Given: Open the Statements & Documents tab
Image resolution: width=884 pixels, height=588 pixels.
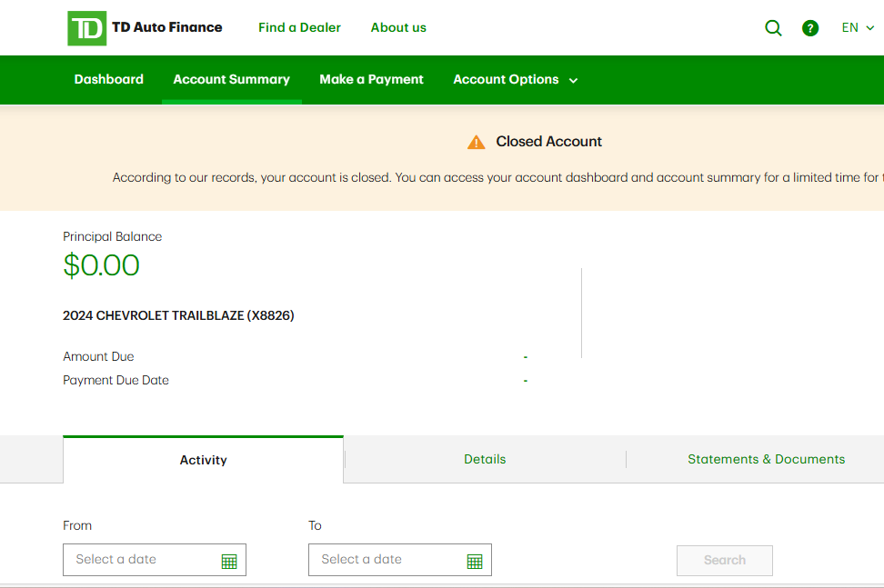Looking at the screenshot, I should [766, 459].
